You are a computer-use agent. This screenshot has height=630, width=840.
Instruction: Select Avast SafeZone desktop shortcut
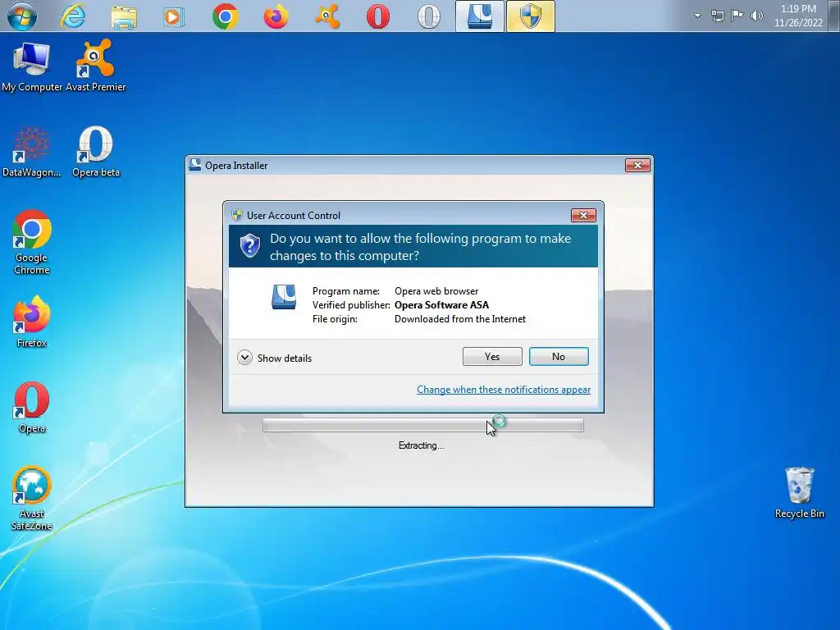(32, 499)
